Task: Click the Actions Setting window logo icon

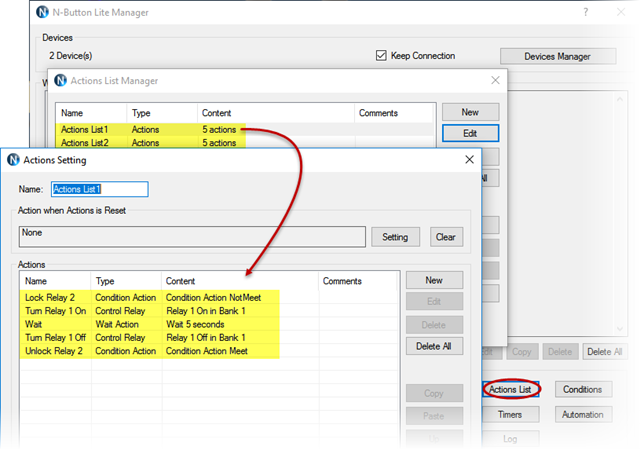Action: point(13,160)
